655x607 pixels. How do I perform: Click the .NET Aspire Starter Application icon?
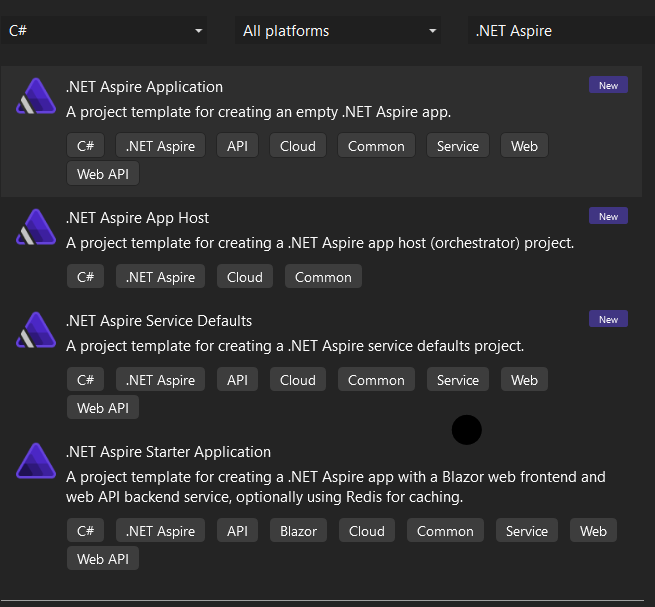(35, 463)
